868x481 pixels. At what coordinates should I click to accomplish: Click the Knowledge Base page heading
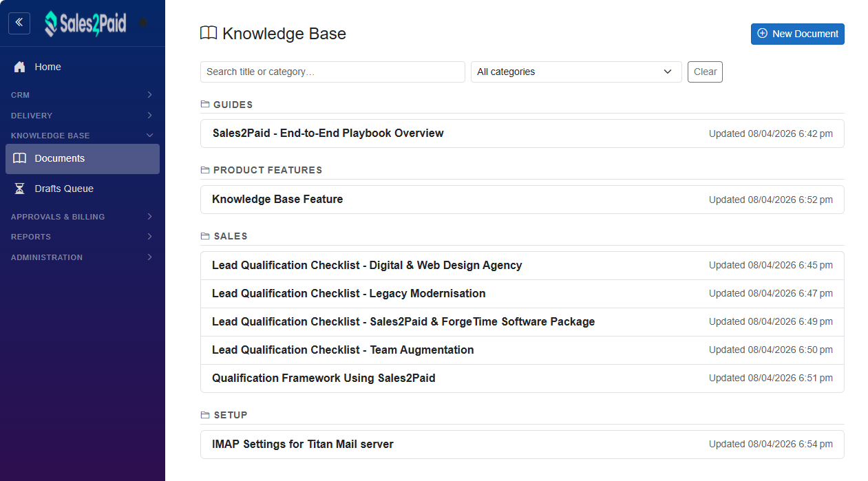coord(273,33)
